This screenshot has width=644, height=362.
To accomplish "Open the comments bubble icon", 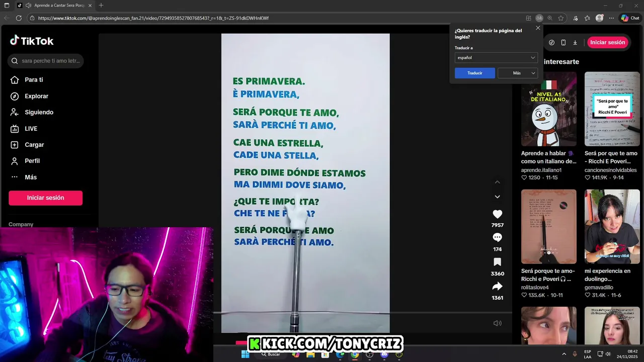I will (x=497, y=237).
